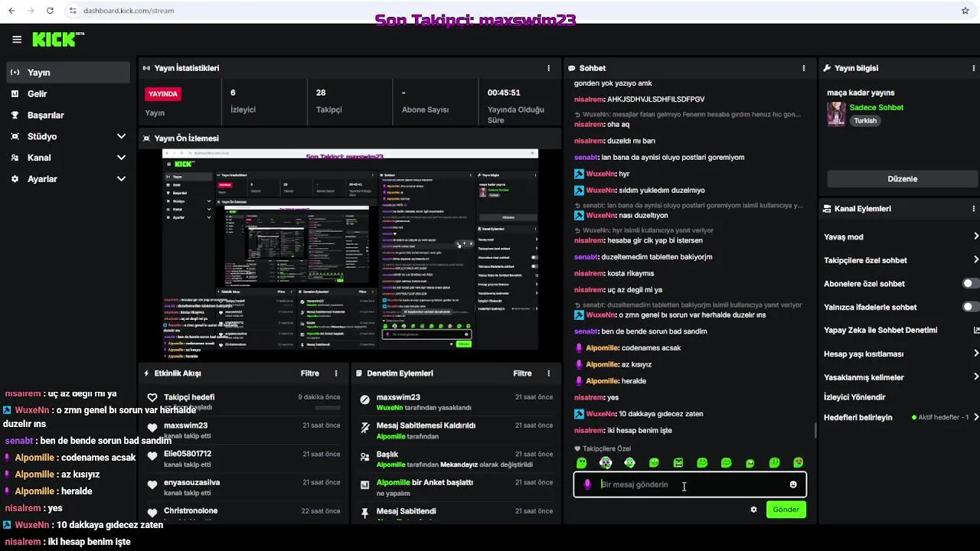Click the Sadece Sohbet category link

pos(877,108)
